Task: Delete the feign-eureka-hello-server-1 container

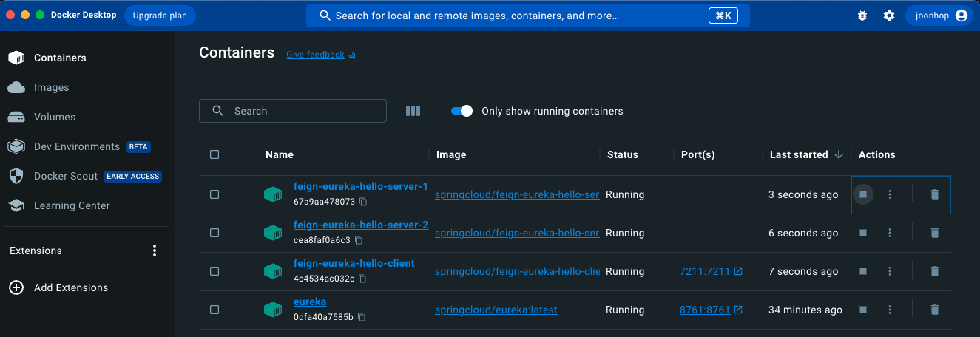Action: point(934,194)
